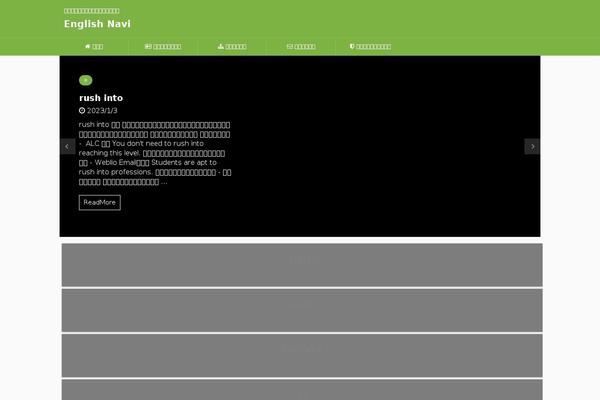
Task: Click the ReadMore button
Action: pyautogui.click(x=99, y=202)
